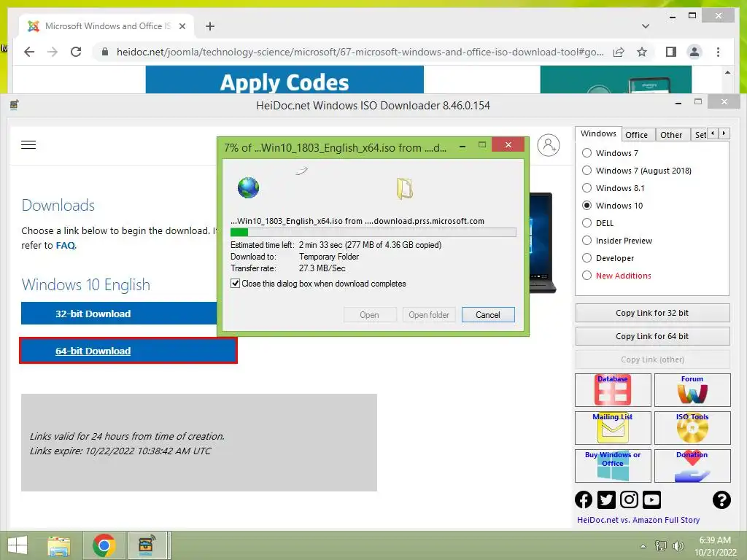Select the Insider Preview radio button

[587, 241]
